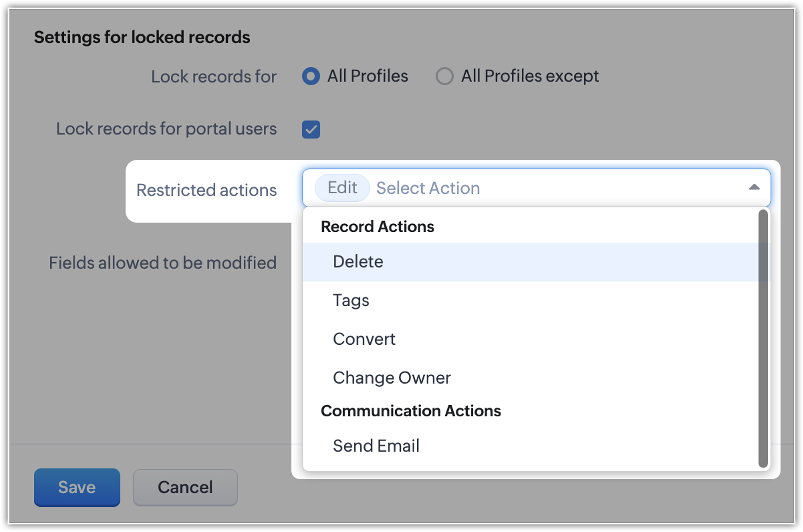Uncheck Lock records for portal users
Screen dimensions: 803x532
(311, 130)
